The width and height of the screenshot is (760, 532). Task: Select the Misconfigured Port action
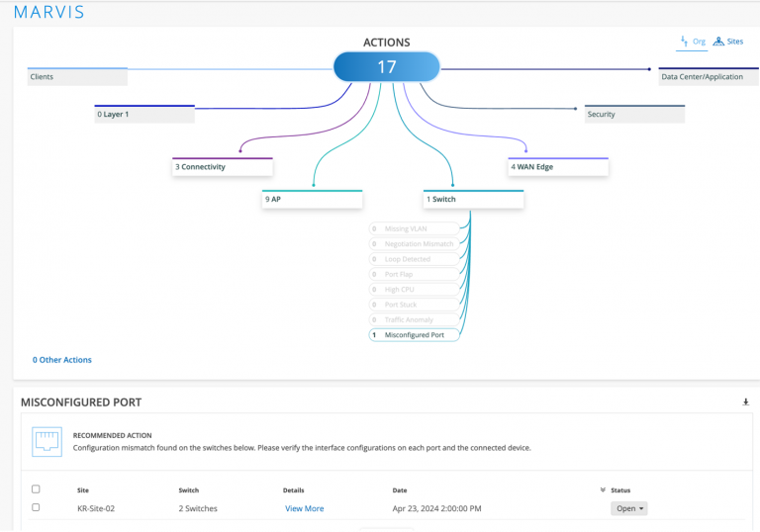(416, 335)
